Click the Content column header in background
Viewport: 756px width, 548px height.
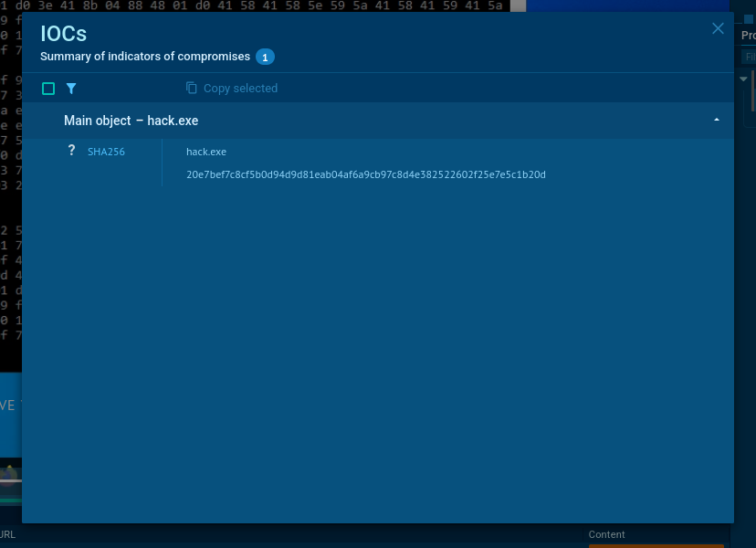(x=606, y=534)
